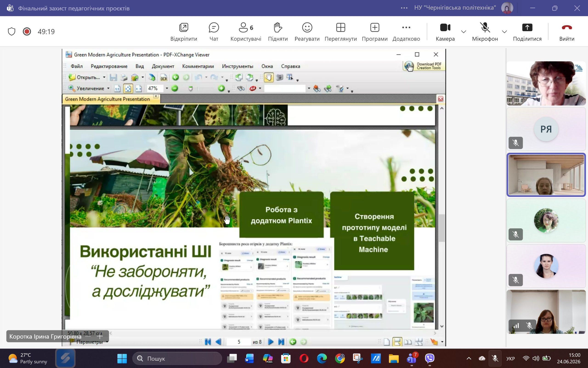Select the Hand tool

pyautogui.click(x=269, y=78)
